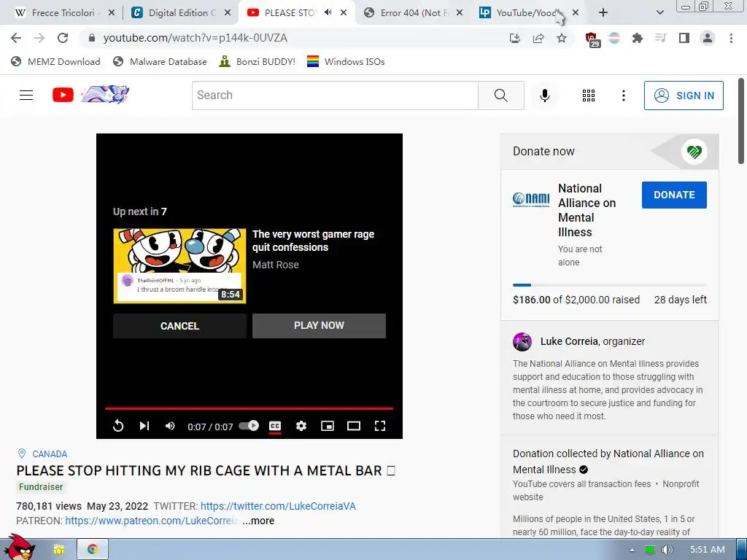
Task: Open Bonzi BUDDY! bookmark
Action: (258, 61)
